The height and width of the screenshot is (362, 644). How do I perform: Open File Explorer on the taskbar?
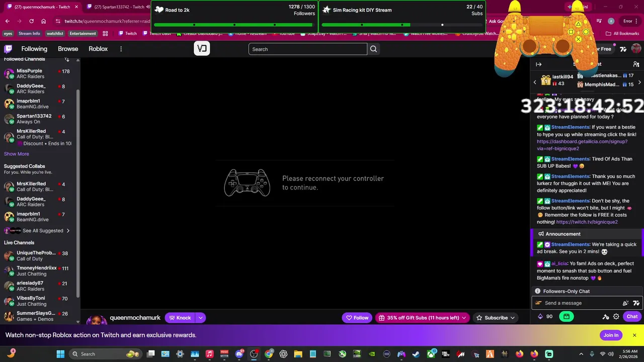tap(298, 354)
